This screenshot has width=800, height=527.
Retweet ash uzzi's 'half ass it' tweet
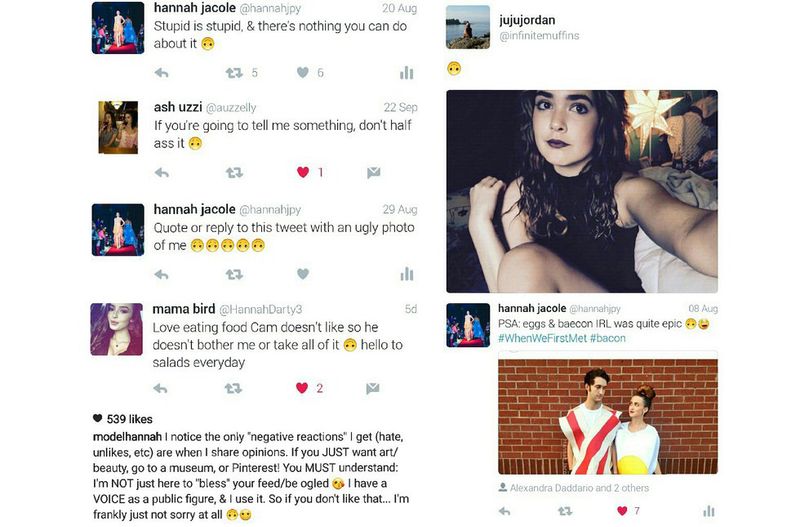coord(234,173)
